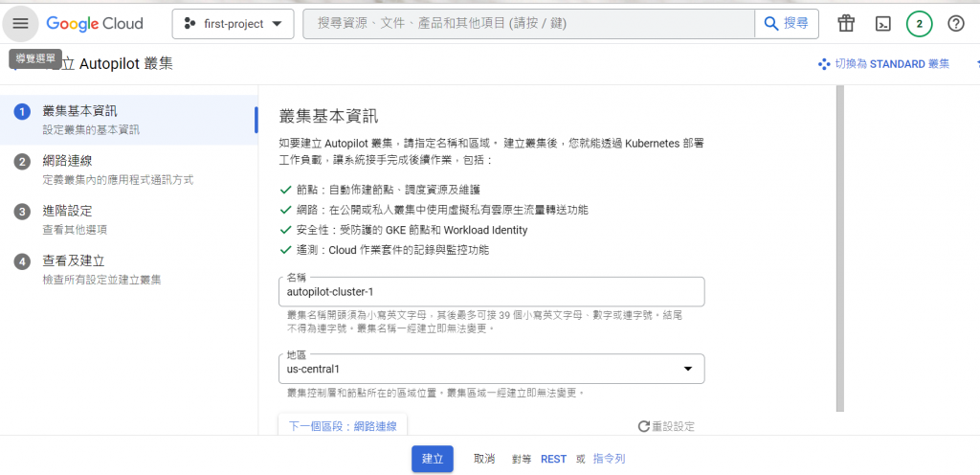
Task: Click the checkmark item starting 遙測
Action: [x=385, y=250]
